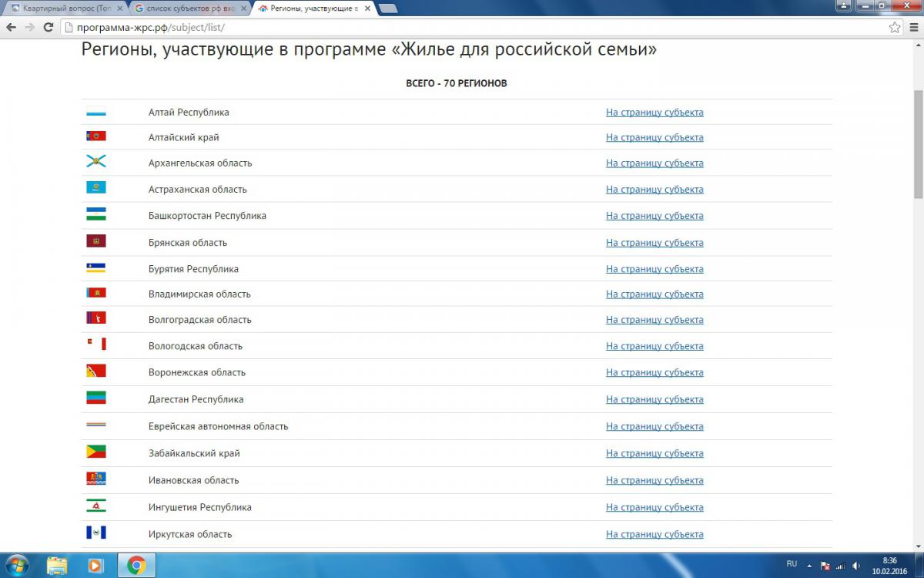924x578 pixels.
Task: Follow На страницу субъекта for Ингушетия Республика
Action: point(654,507)
